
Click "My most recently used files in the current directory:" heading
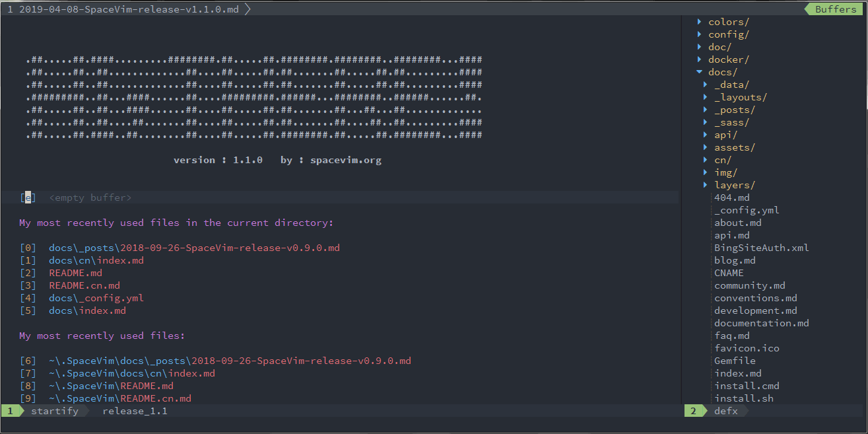[176, 223]
